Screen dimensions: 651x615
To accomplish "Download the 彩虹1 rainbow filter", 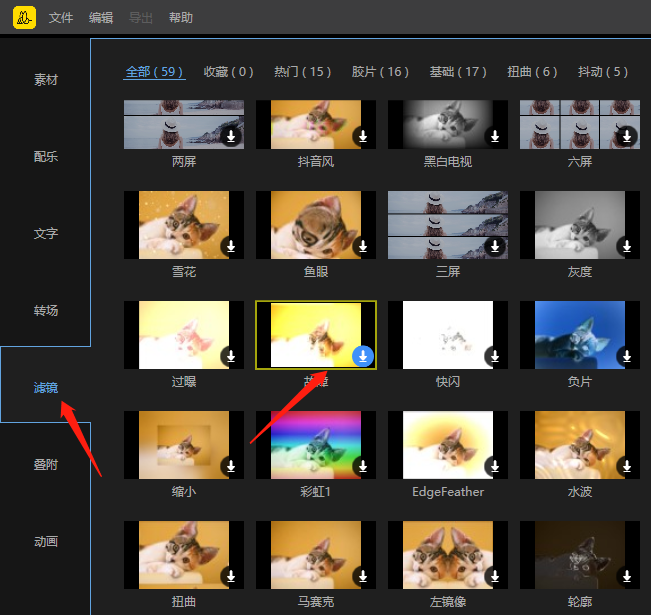I will click(363, 466).
